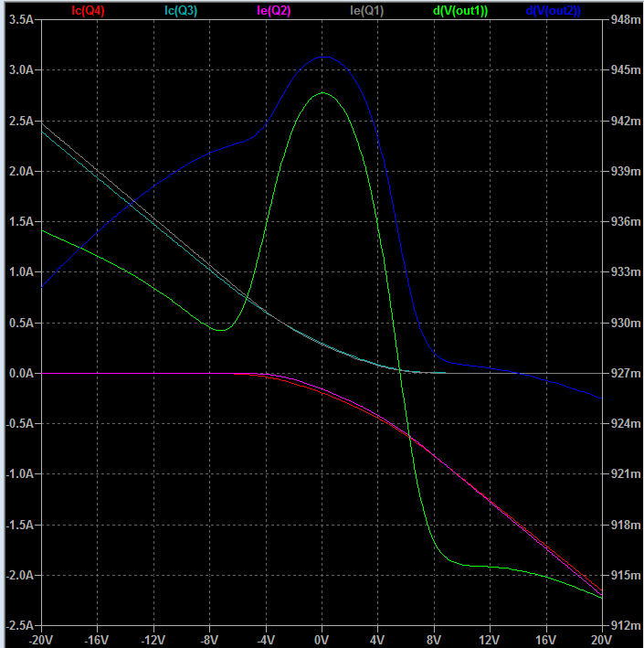This screenshot has height=648, width=644.
Task: Click the -0.5A left axis label
Action: click(19, 423)
